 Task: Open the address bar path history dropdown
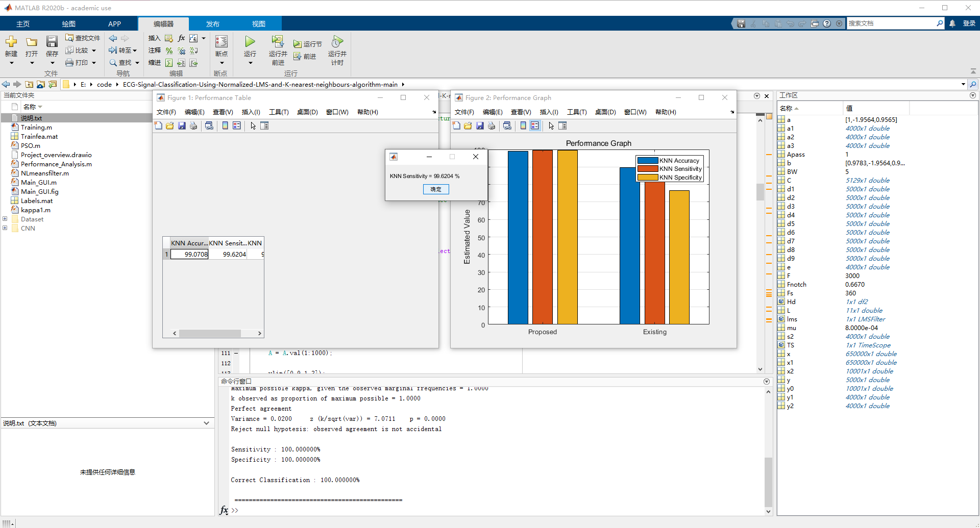[x=963, y=85]
